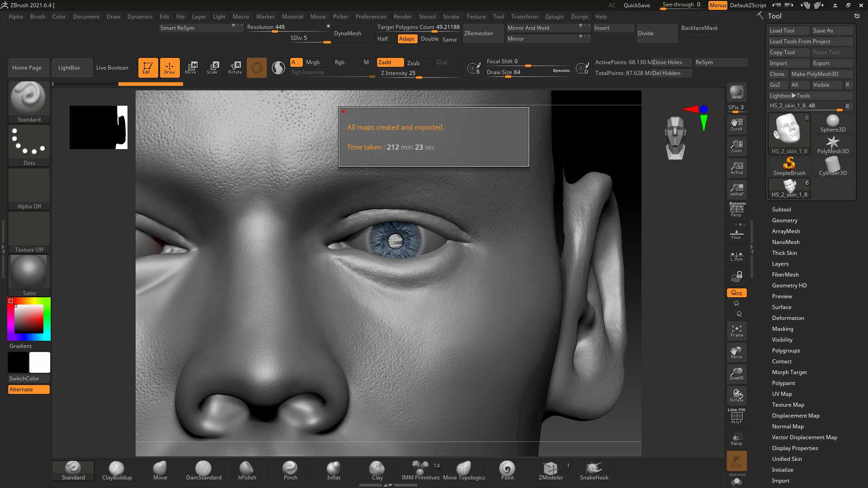Toggle the Zsub sculpt mode
Image resolution: width=868 pixels, height=488 pixels.
point(413,63)
